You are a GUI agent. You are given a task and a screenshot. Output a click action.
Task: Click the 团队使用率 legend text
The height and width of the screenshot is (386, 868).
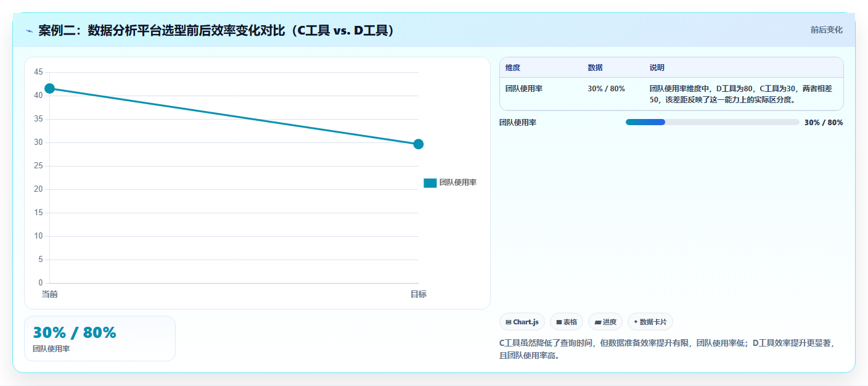[458, 183]
